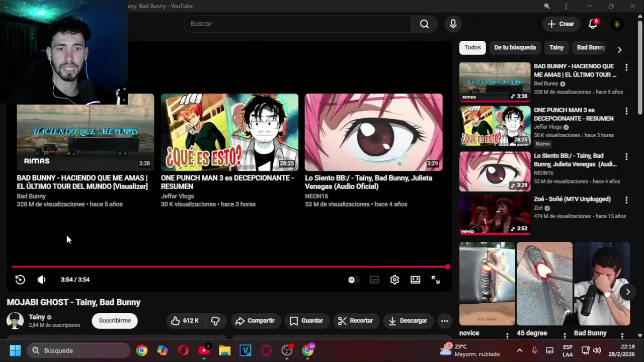Open the taskbar weather widget 23°C
The image size is (644, 362).
coord(469,350)
